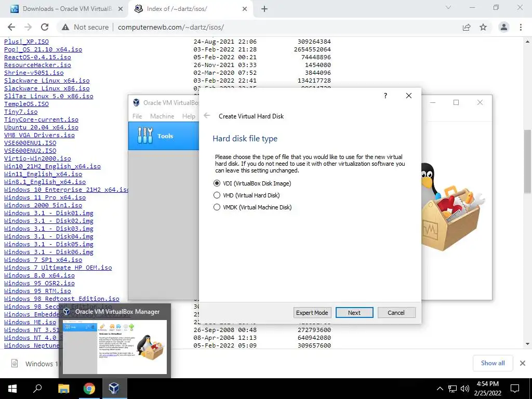The width and height of the screenshot is (532, 399).
Task: Click Windows_3.1_-_Disk01.img link
Action: tap(48, 213)
